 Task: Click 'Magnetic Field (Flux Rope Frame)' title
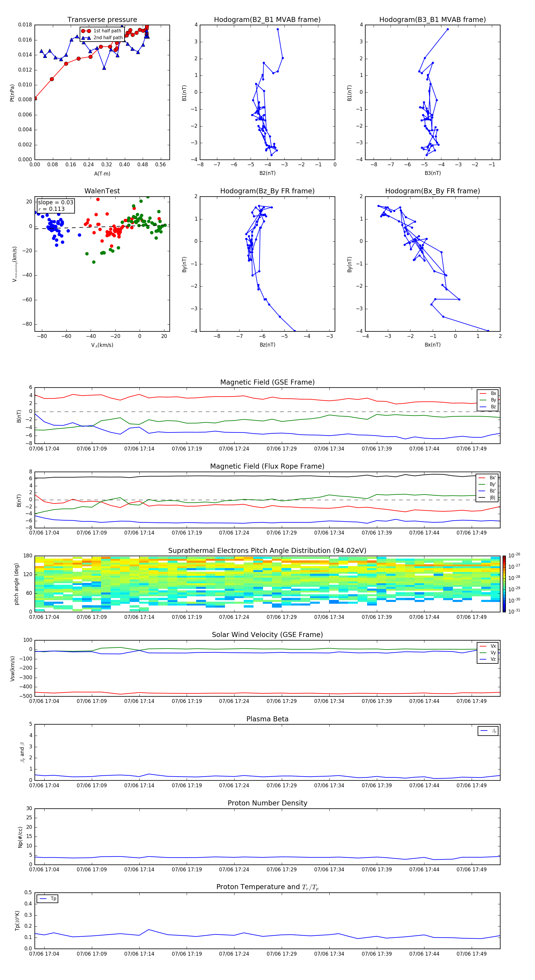[x=267, y=466]
